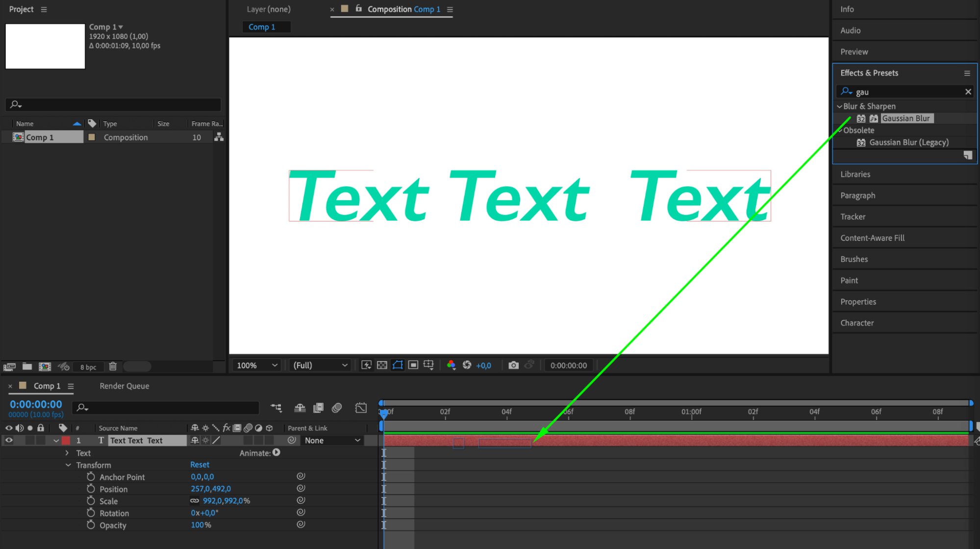The image size is (980, 549).
Task: Open project settings via rocket icon
Action: (64, 366)
